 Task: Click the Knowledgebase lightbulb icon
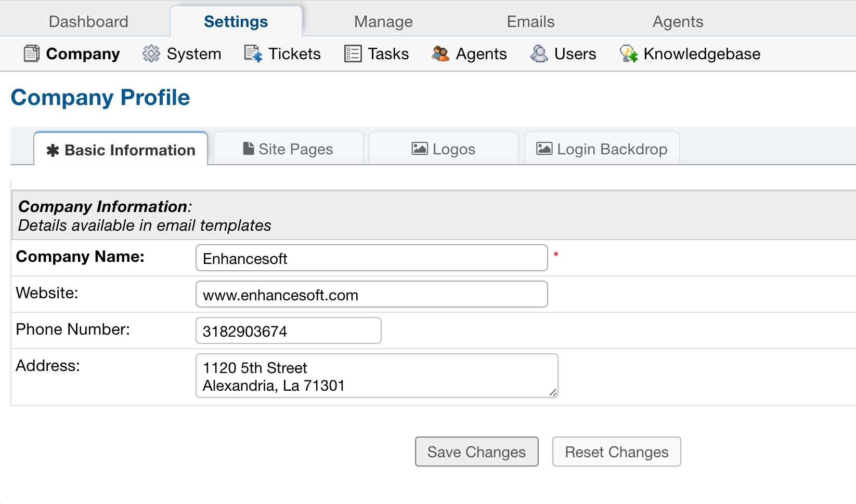tap(628, 54)
